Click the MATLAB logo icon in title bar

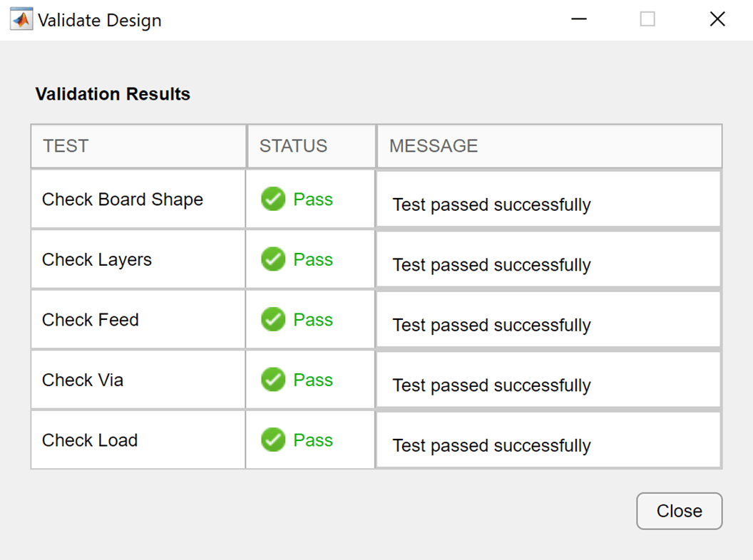(21, 19)
